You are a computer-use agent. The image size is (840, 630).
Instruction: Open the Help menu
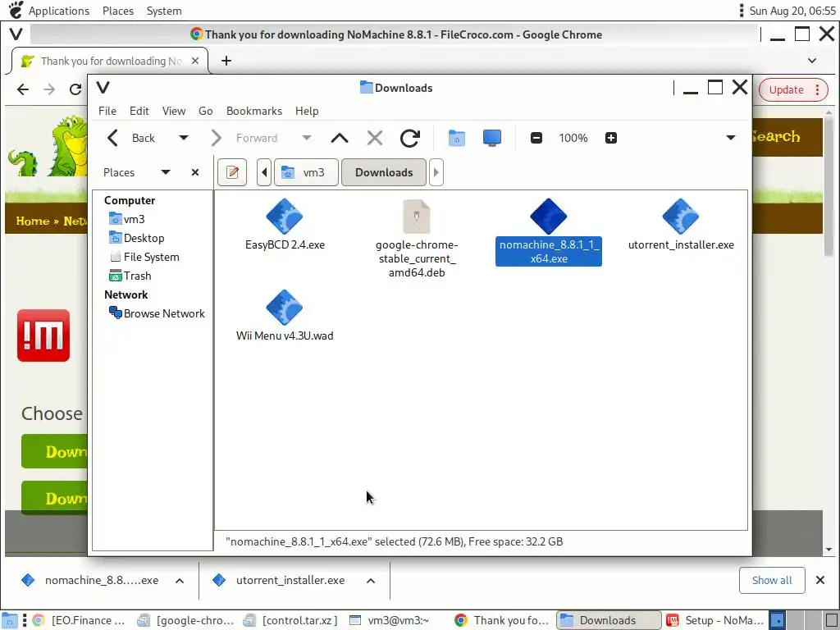pyautogui.click(x=307, y=111)
